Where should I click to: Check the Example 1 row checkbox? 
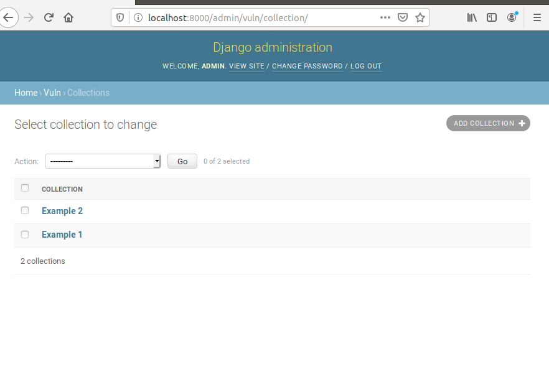coord(25,235)
